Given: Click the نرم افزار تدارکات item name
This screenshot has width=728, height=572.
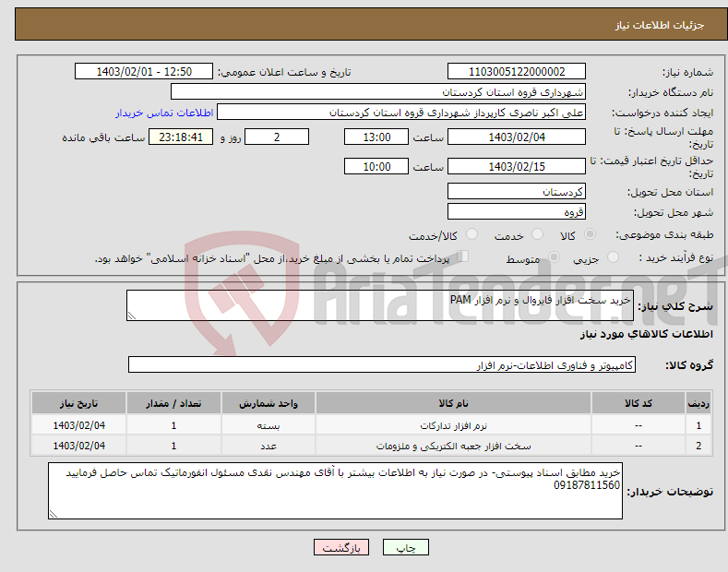Looking at the screenshot, I should [453, 425].
